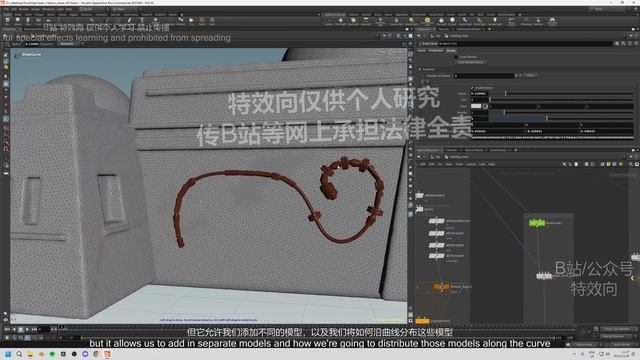Select the Sphere shelf tool
The height and width of the screenshot is (360, 640).
[x=18, y=20]
